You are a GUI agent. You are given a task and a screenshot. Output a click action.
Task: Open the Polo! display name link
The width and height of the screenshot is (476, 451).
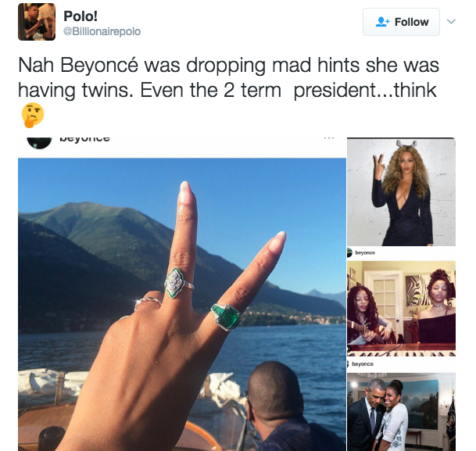[81, 16]
